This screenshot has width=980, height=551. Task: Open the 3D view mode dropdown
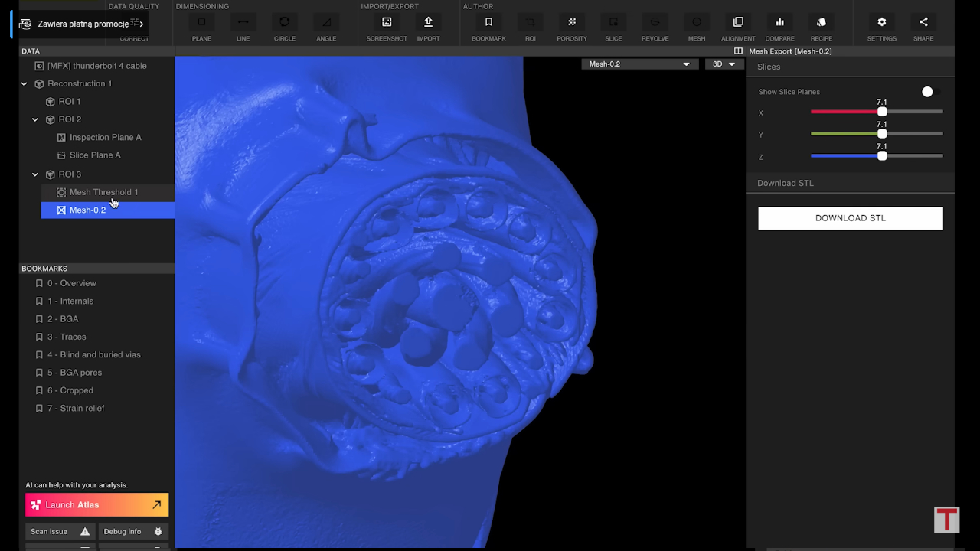pos(724,64)
